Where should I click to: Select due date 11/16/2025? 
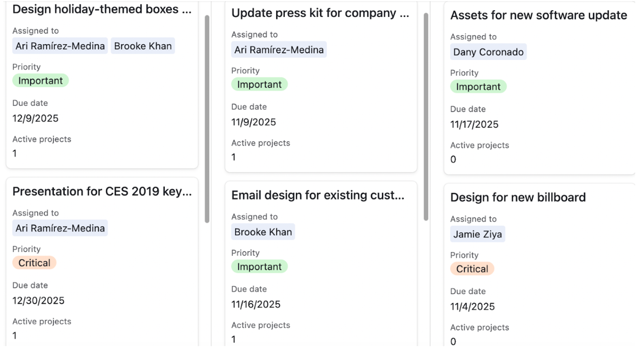tap(256, 304)
